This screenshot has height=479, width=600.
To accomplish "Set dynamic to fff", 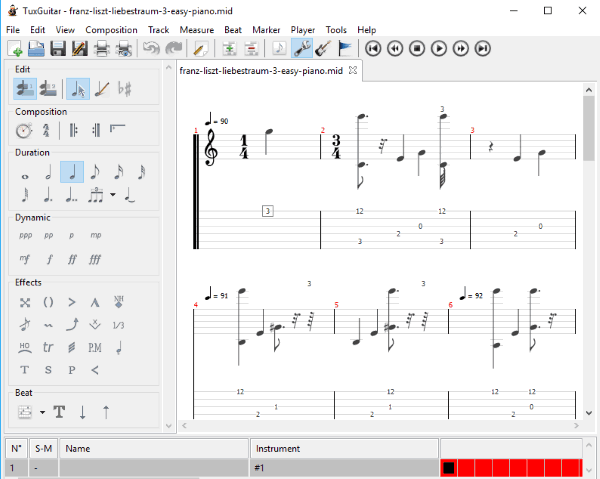I will point(95,260).
